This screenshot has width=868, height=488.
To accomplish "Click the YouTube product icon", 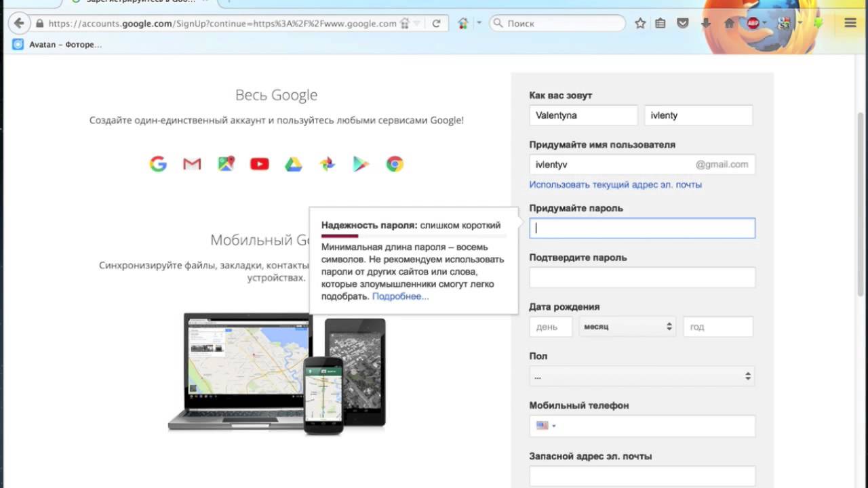I will (259, 164).
